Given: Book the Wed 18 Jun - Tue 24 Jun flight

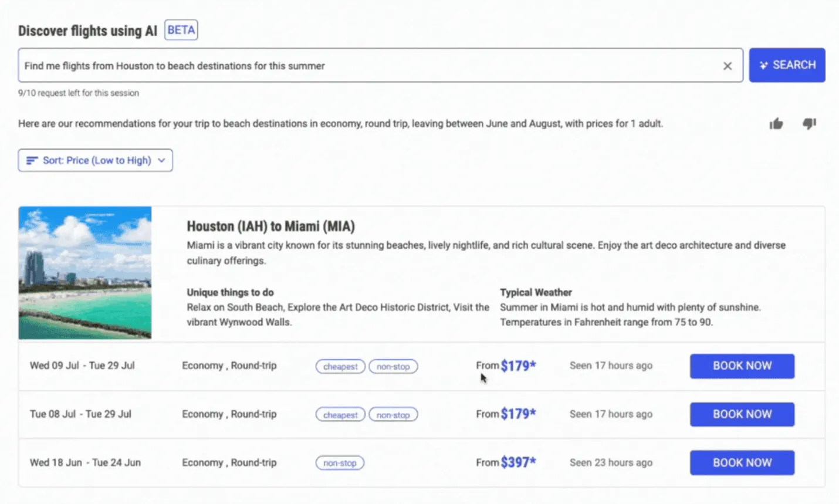Looking at the screenshot, I should [742, 463].
